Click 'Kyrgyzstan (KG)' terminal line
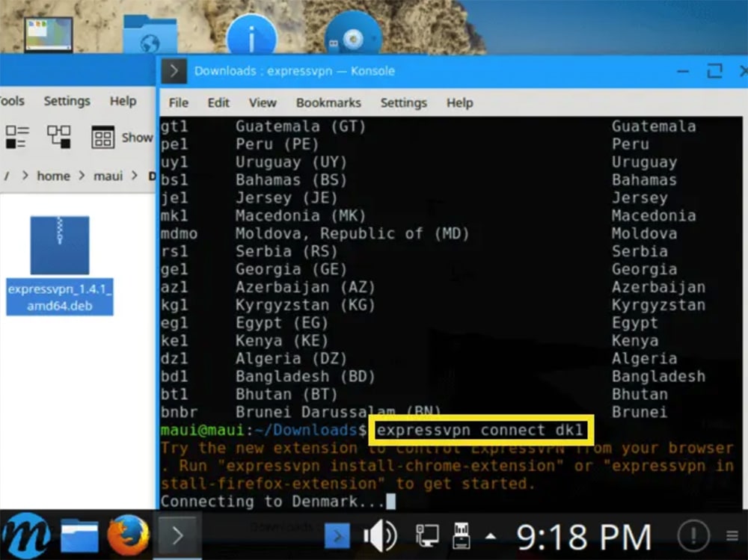The image size is (748, 560). (x=305, y=305)
